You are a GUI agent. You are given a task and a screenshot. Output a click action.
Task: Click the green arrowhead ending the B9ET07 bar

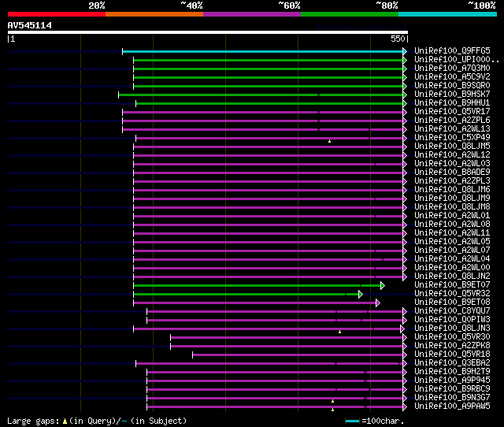pyautogui.click(x=383, y=285)
